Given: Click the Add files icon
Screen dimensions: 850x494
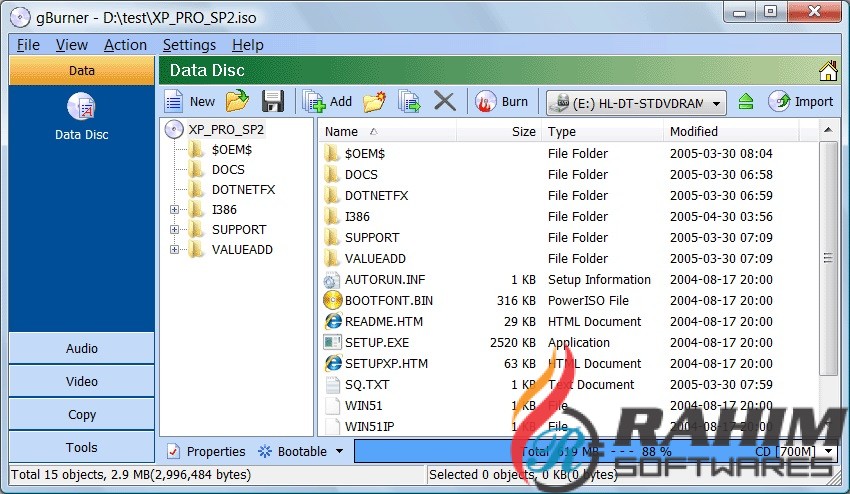Looking at the screenshot, I should tap(314, 101).
